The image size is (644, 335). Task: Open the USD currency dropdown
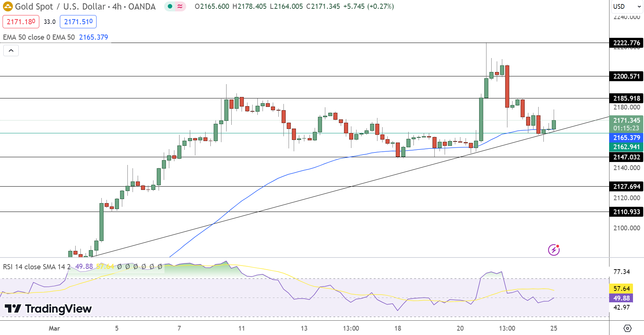(x=627, y=6)
